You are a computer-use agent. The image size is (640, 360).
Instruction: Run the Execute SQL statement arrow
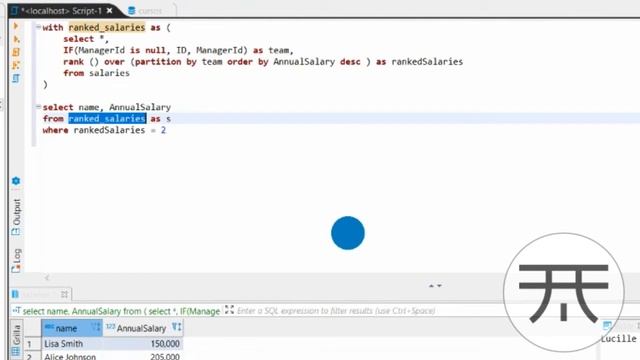click(x=16, y=26)
